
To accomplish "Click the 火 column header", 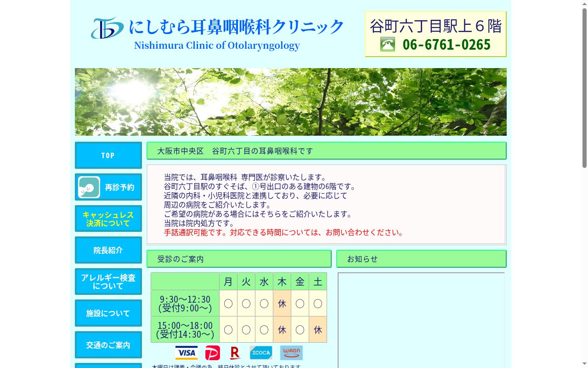I will (x=246, y=282).
